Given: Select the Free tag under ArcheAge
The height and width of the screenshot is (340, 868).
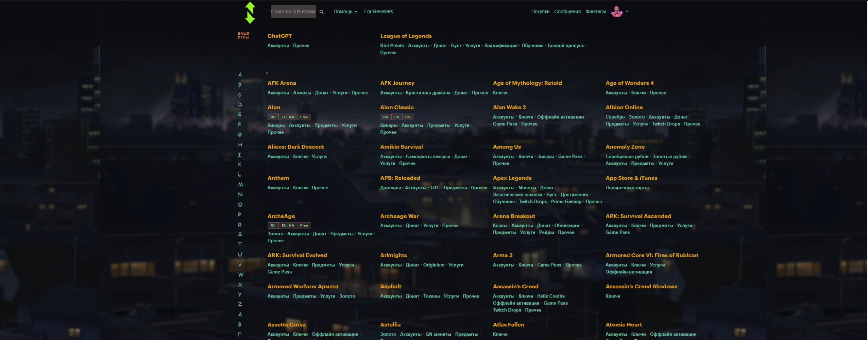Looking at the screenshot, I should click(304, 225).
